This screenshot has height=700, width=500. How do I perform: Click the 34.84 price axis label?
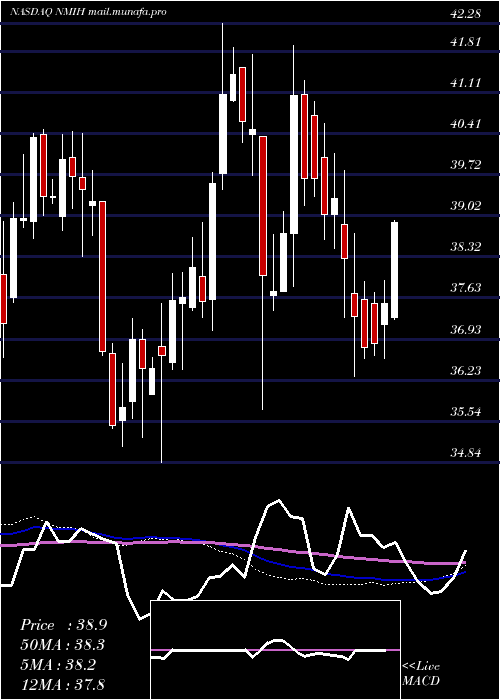pyautogui.click(x=466, y=453)
